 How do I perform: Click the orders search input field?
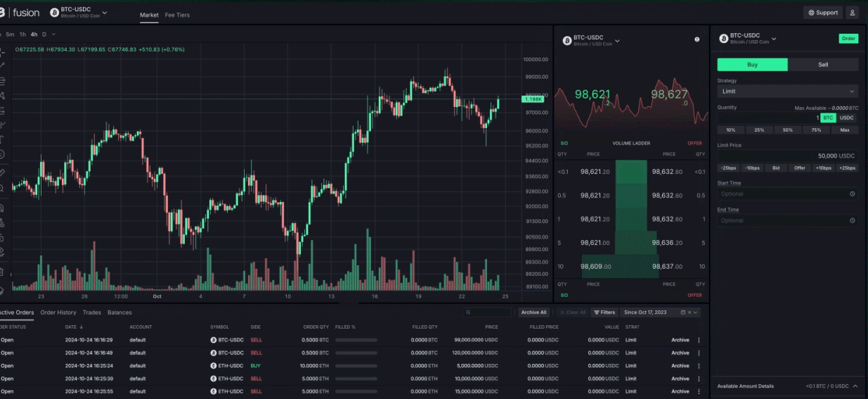coord(487,312)
